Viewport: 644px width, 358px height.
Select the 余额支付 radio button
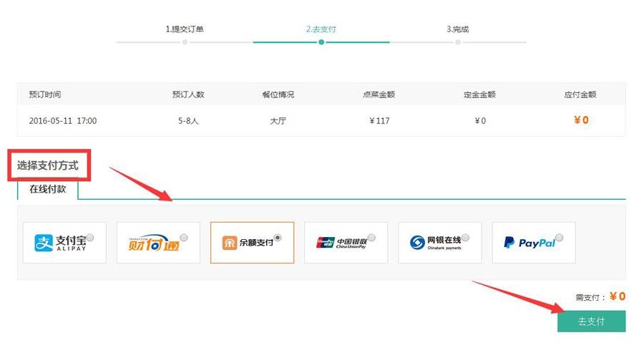click(278, 238)
